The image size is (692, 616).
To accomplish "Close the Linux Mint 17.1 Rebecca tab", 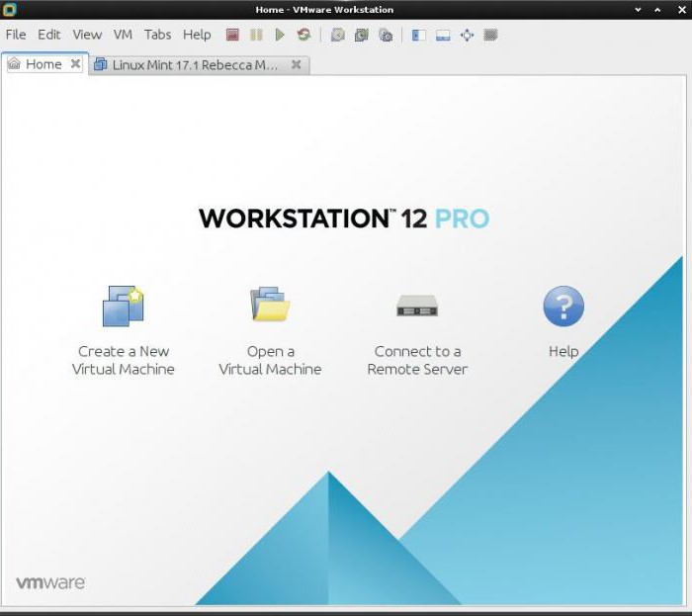I will [x=297, y=65].
